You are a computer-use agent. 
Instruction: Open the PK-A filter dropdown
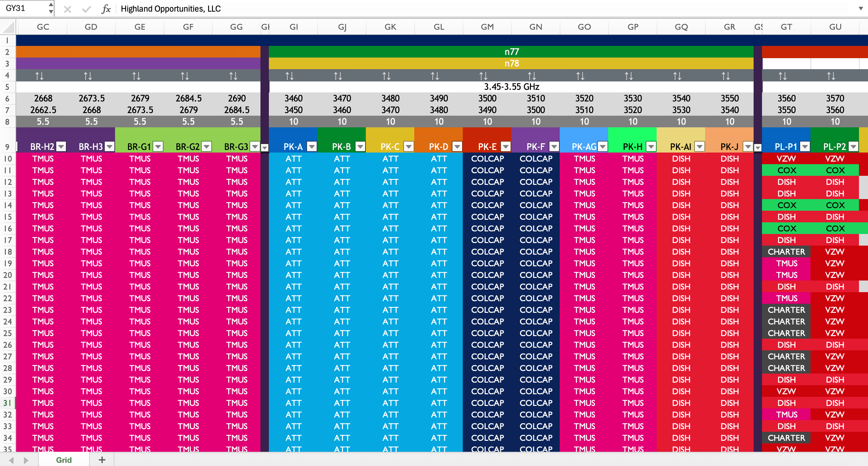(x=312, y=147)
